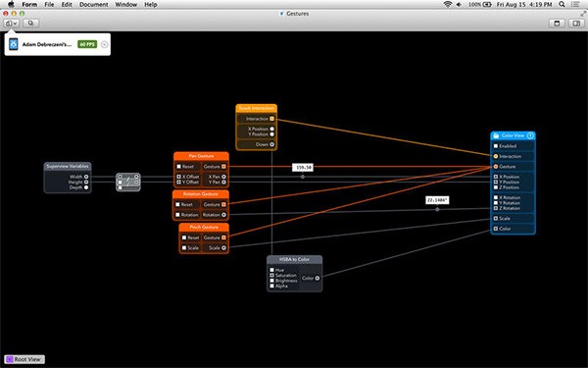588x368 pixels.
Task: Toggle the Enabled checkbox in Color View
Action: coord(496,145)
